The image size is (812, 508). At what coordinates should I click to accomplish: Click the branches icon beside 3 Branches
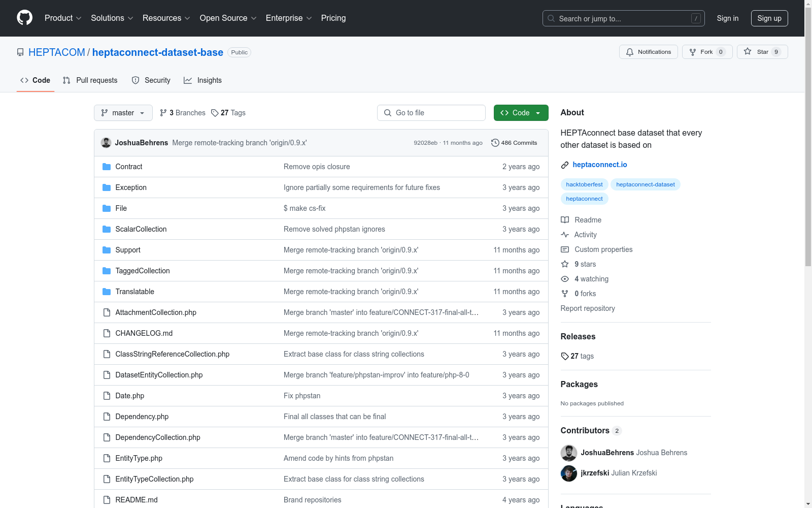point(163,113)
